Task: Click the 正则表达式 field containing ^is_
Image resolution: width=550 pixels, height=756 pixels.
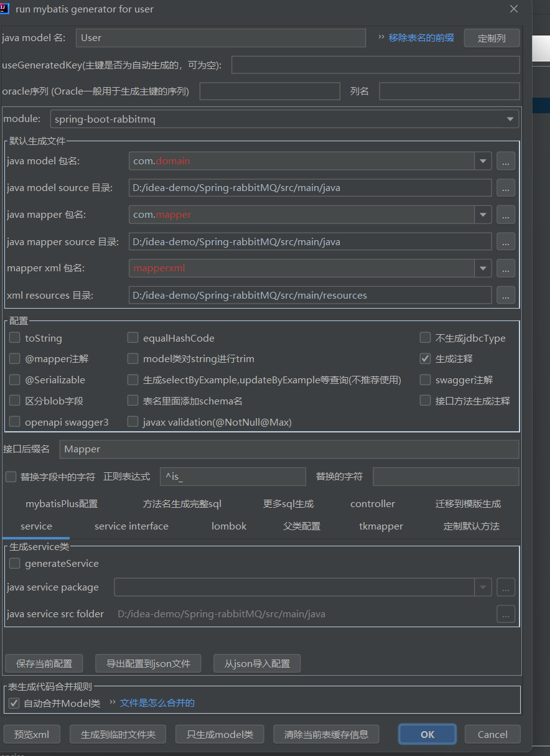Action: [233, 477]
